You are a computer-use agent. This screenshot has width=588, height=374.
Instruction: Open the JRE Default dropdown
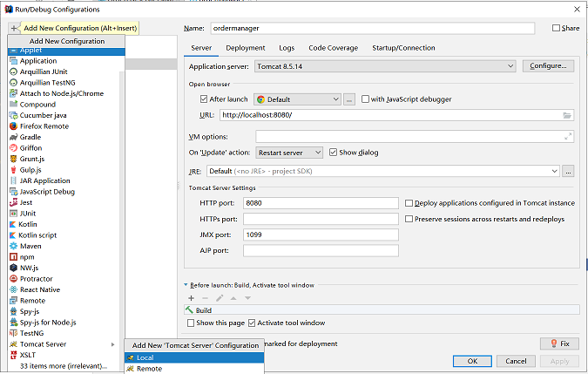(383, 171)
